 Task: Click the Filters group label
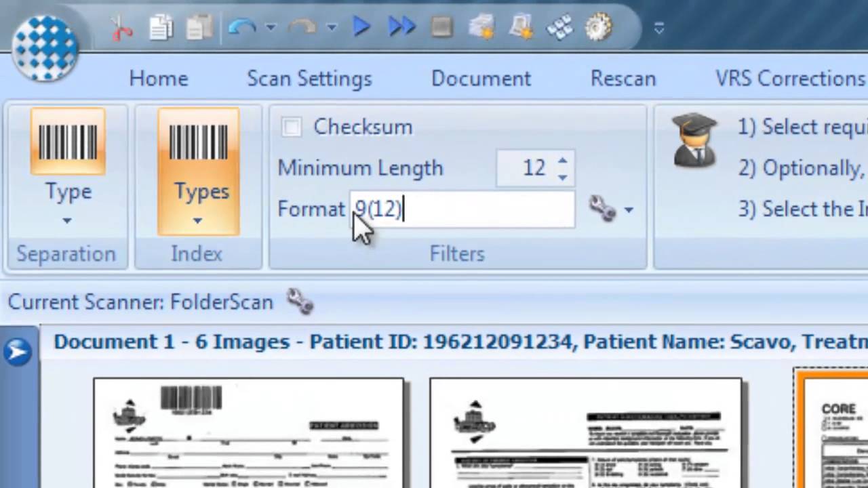click(457, 253)
